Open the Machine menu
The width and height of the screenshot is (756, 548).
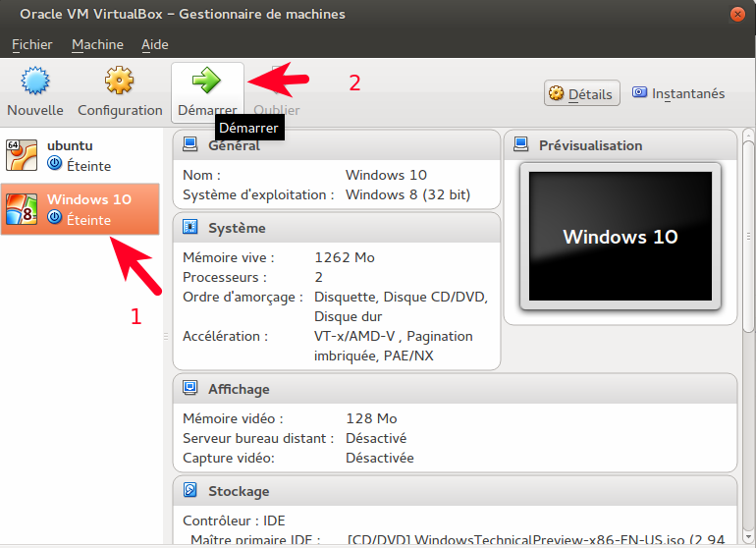[x=97, y=44]
